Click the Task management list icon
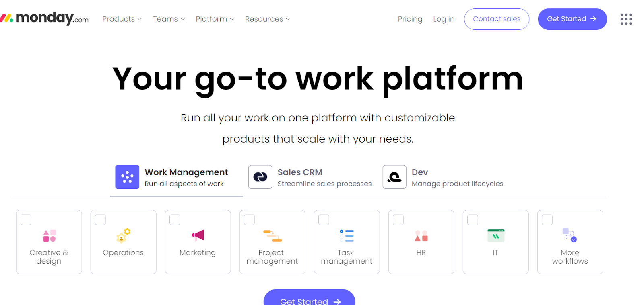The height and width of the screenshot is (305, 644). [347, 236]
